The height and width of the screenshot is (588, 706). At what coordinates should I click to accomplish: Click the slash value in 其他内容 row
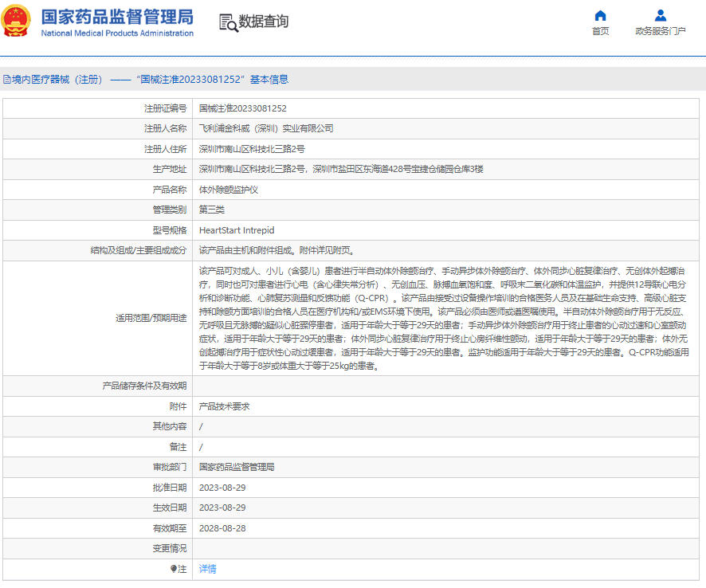(201, 426)
